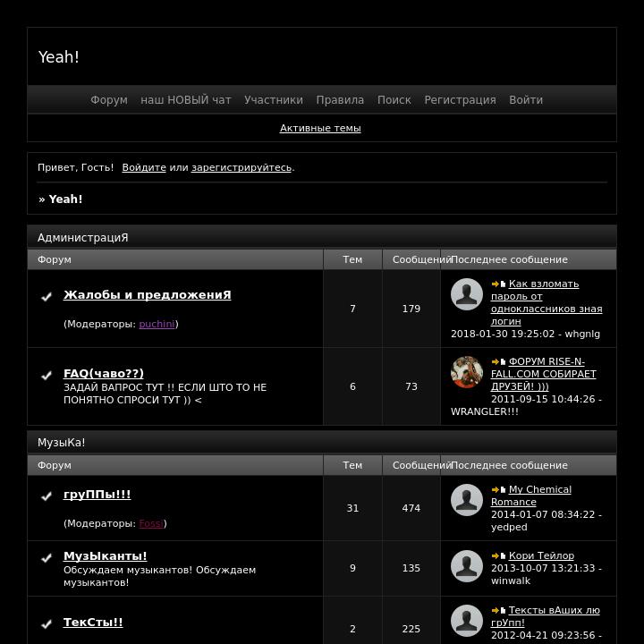Screen dimensions: 644x644
Task: Click the checkmark icon beside МузЫканты!
Action: point(47,558)
